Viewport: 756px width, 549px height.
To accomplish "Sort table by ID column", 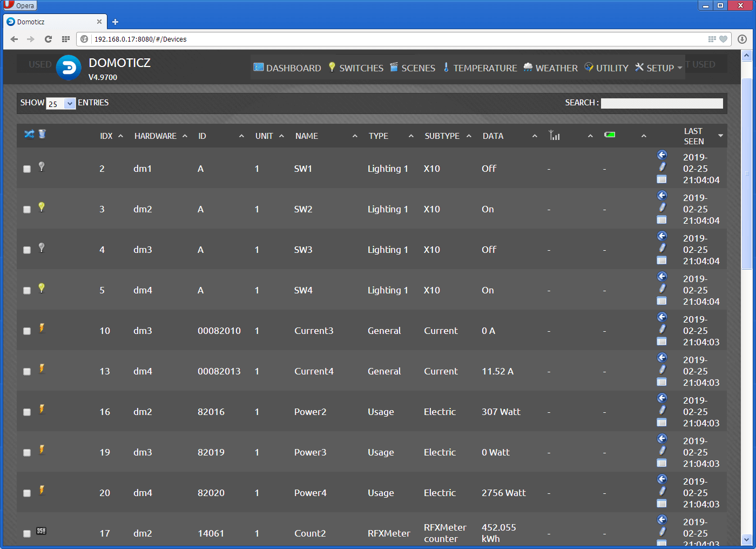I will (x=221, y=136).
